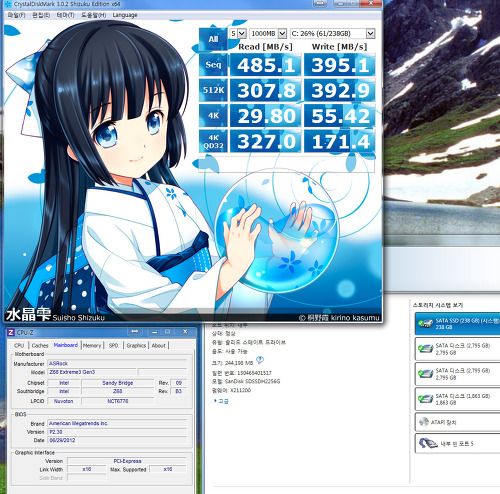This screenshot has width=500, height=494.
Task: Switch to the SPD tab in CPU-Z
Action: click(x=114, y=345)
